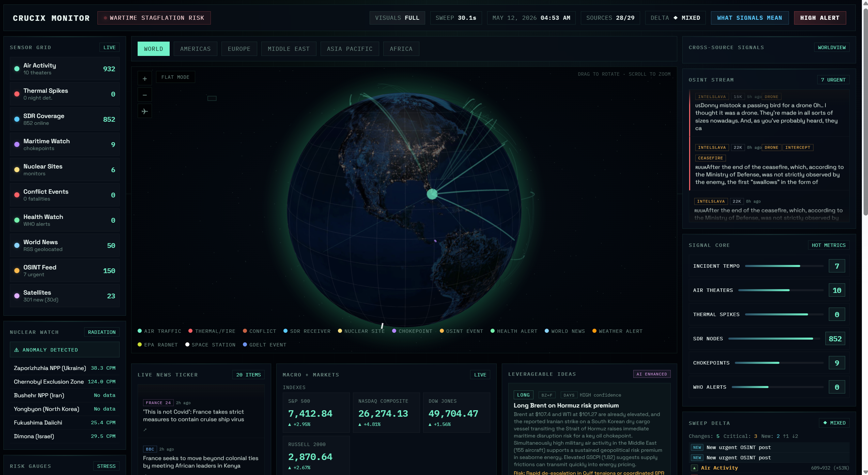Open France 24 'This is not Covid' headline
This screenshot has height=475, width=868.
pyautogui.click(x=193, y=416)
